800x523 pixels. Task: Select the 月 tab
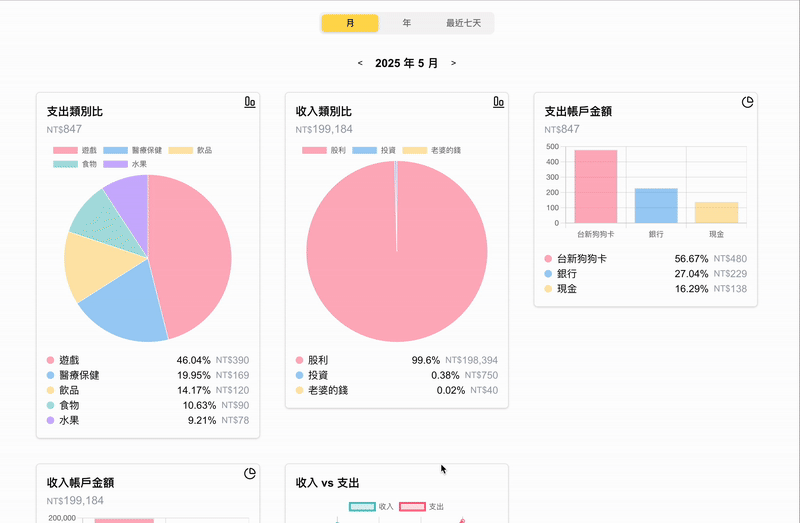(x=350, y=23)
